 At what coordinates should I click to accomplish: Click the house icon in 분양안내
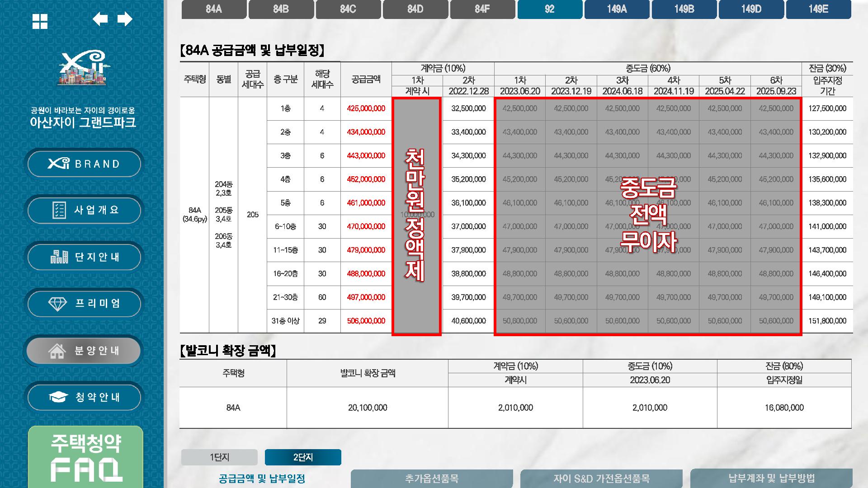[57, 351]
